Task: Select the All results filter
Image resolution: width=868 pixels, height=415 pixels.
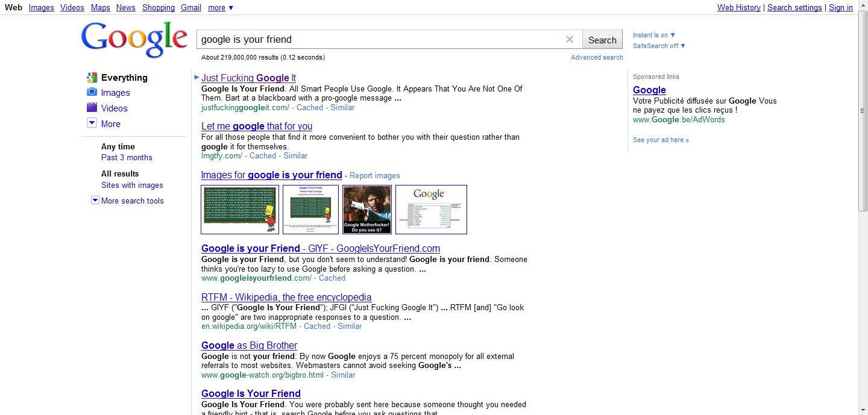Action: (120, 173)
